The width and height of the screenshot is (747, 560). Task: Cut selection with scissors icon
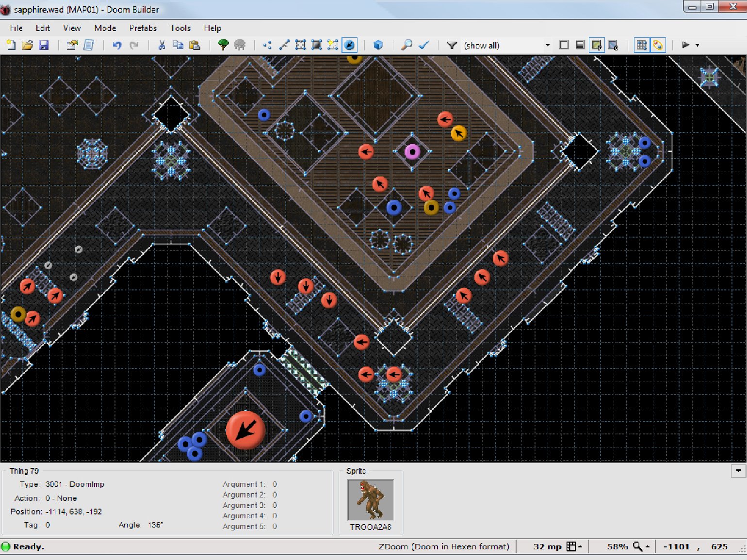click(x=162, y=45)
